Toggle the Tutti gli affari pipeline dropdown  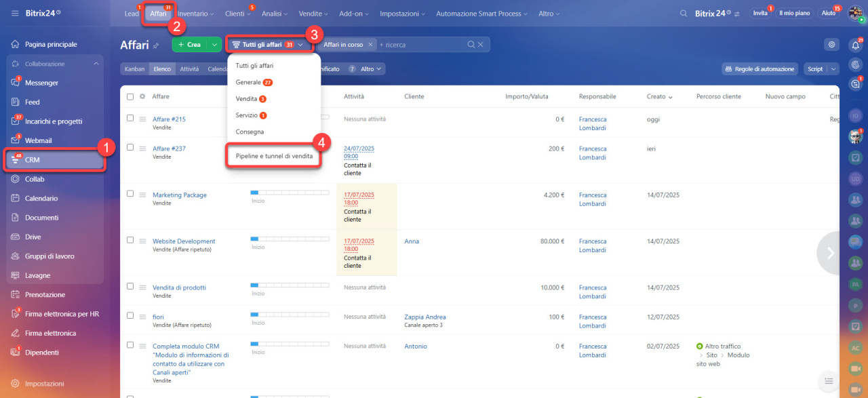tap(270, 45)
